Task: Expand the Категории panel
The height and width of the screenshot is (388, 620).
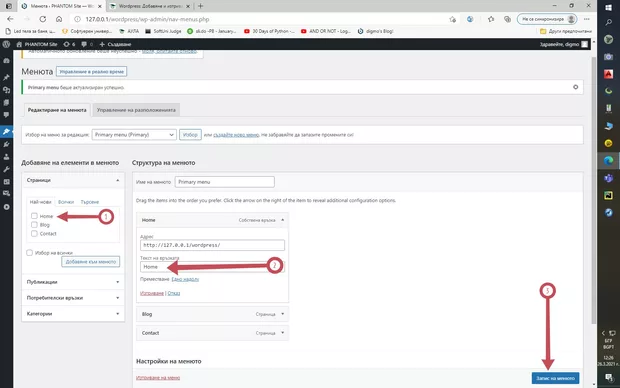Action: [73, 314]
